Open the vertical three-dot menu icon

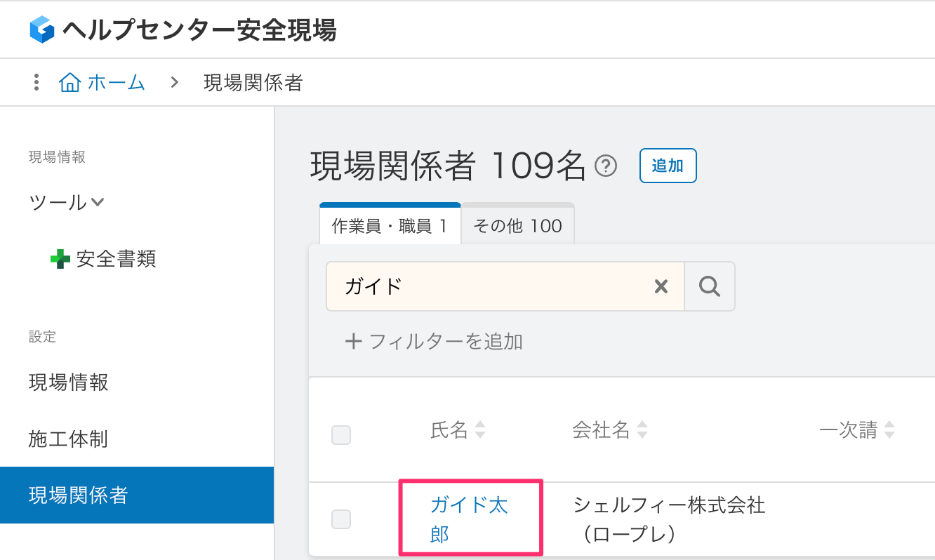coord(36,82)
